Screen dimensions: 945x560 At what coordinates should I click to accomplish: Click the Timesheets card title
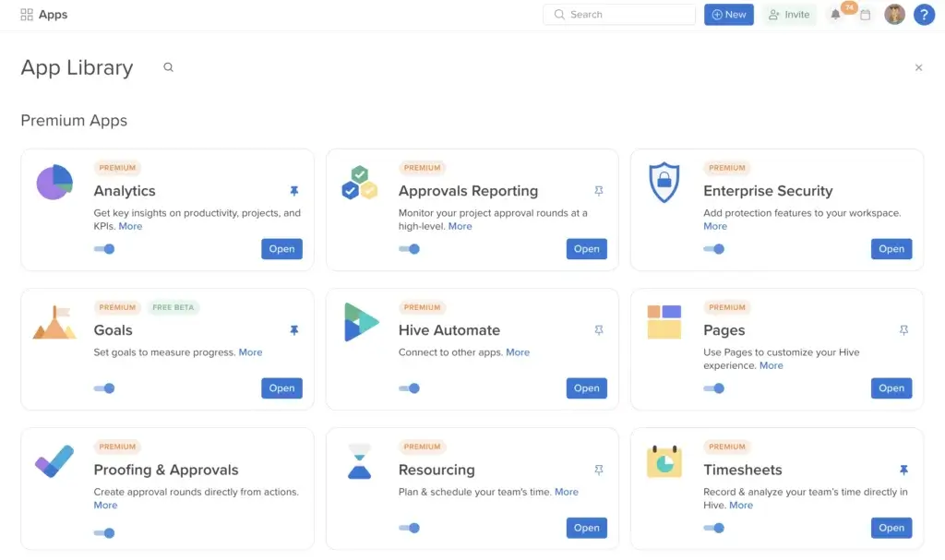click(743, 470)
